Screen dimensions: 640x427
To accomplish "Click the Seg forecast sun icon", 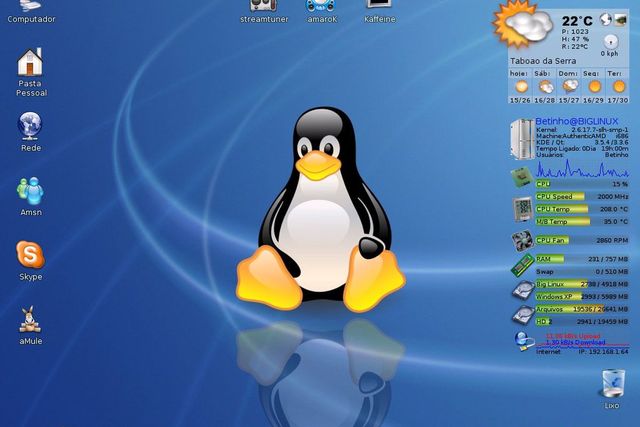I will click(594, 87).
